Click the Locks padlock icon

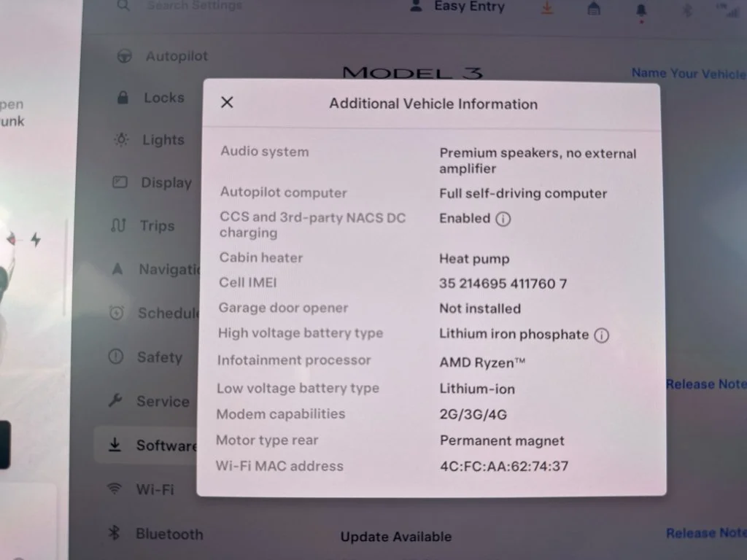coord(123,97)
